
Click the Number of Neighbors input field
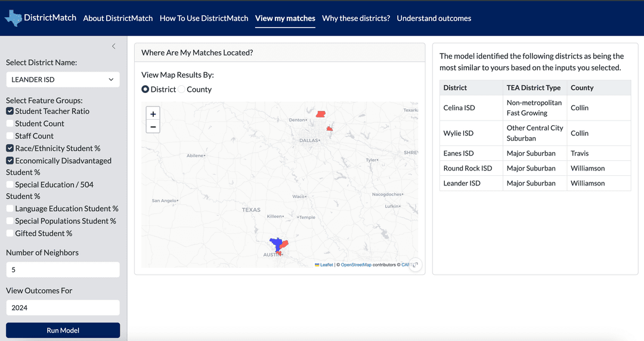[63, 269]
